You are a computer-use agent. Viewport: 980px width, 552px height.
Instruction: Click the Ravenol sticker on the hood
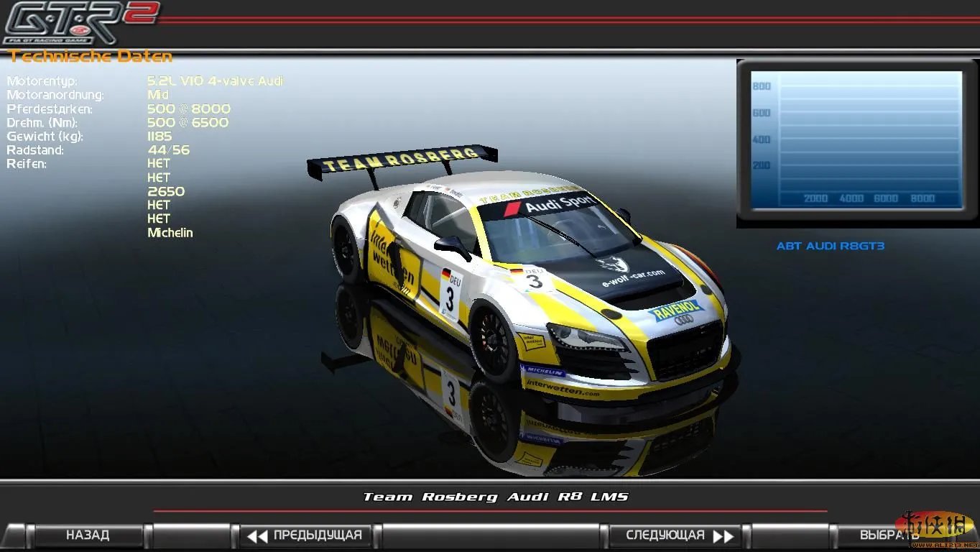click(x=675, y=310)
